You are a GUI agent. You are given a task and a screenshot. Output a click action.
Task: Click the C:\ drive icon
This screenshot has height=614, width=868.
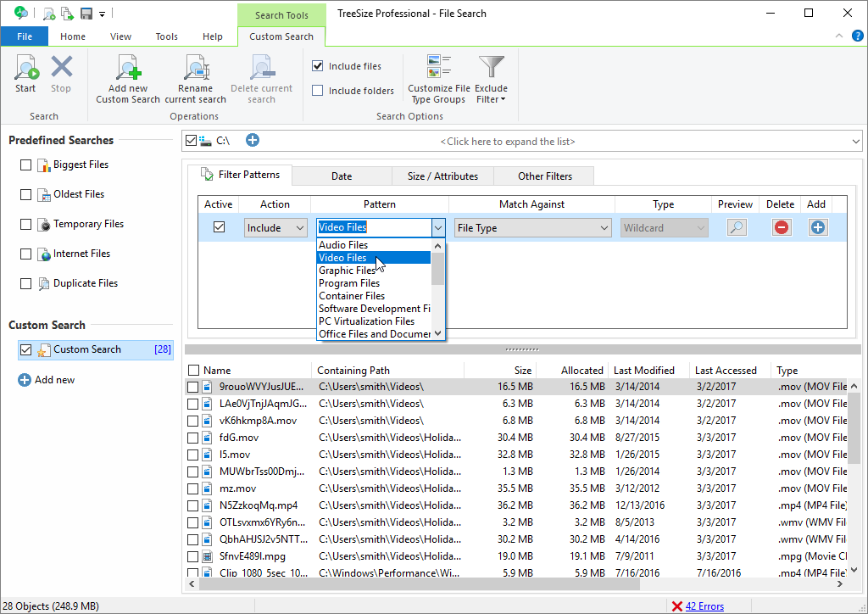click(206, 141)
